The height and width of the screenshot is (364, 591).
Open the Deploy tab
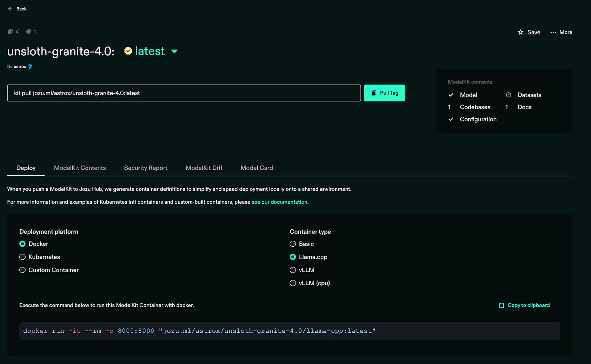point(26,168)
